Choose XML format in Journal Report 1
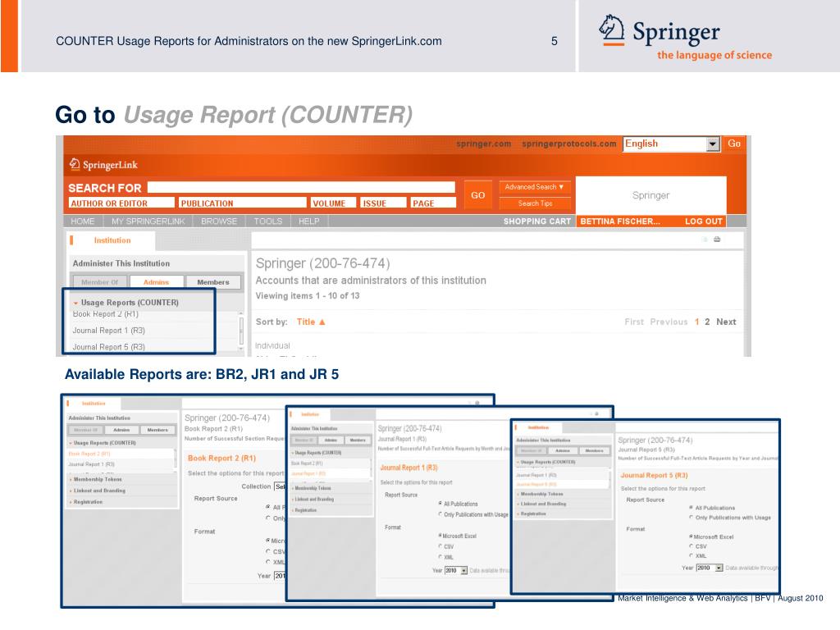This screenshot has width=840, height=630. (441, 557)
